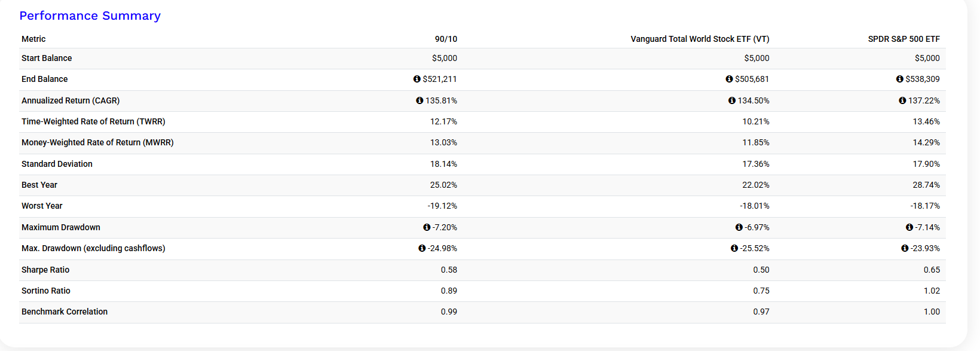Click info icon next to 137.22% CAGR
Screen dimensions: 980x351
coord(902,100)
